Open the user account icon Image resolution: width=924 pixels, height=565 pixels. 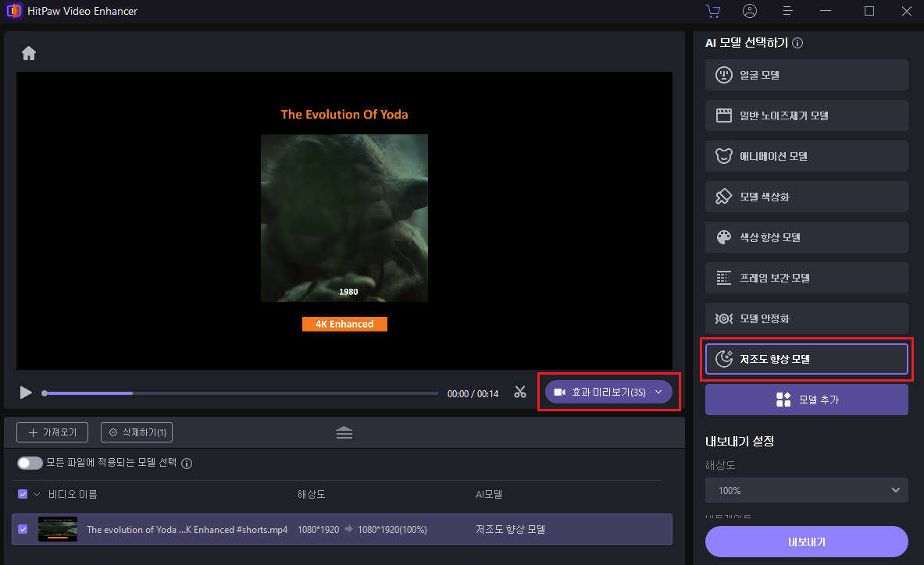(750, 11)
